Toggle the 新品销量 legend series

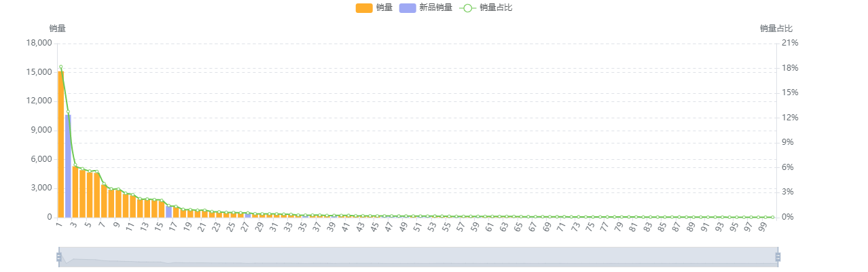(x=426, y=7)
